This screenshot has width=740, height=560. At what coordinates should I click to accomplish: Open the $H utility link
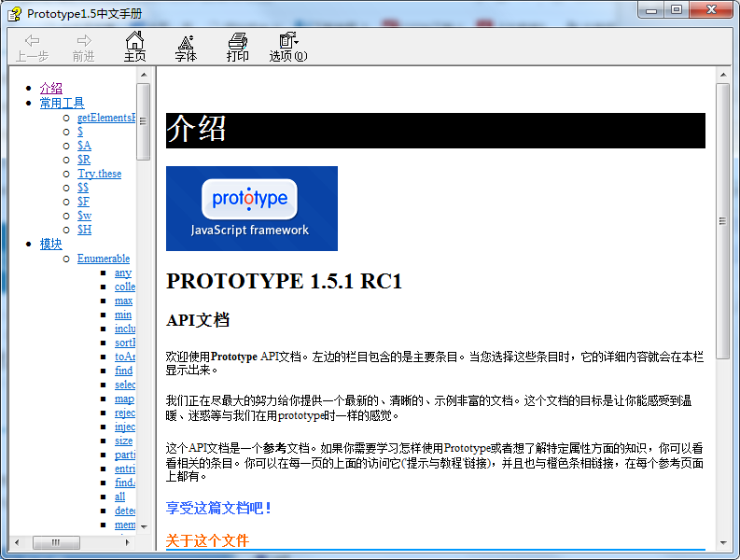[84, 230]
